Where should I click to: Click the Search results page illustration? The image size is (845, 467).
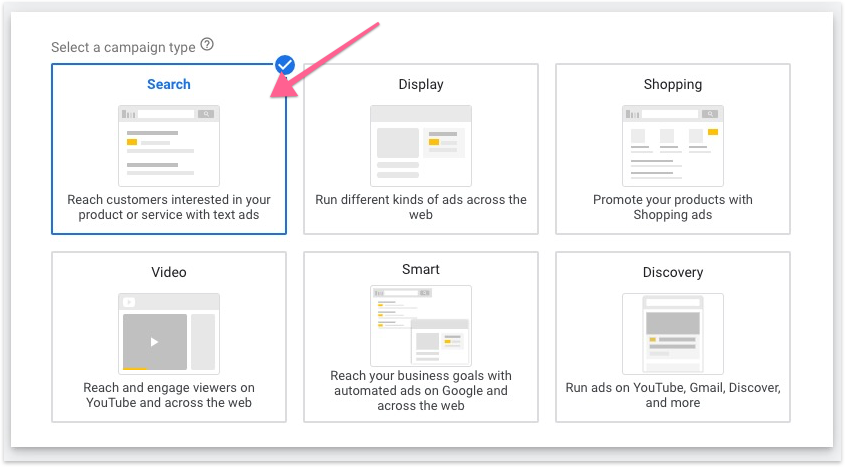(x=169, y=145)
